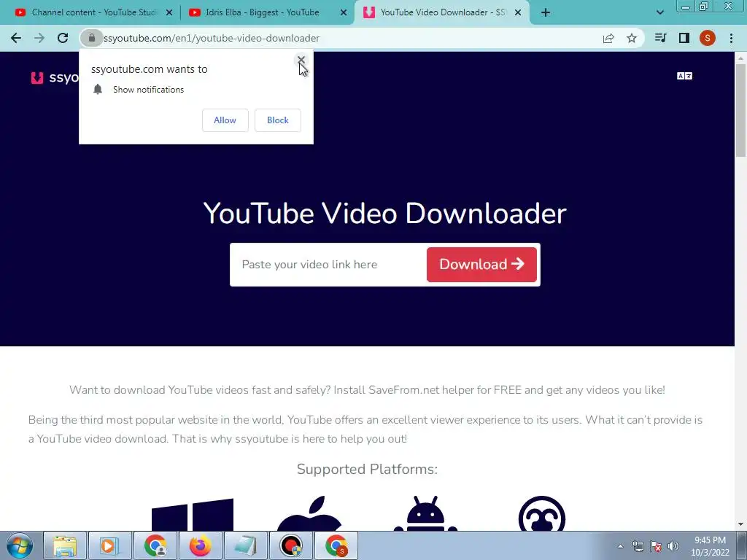Open the Chrome profile avatar S
747x560 pixels.
tap(708, 38)
